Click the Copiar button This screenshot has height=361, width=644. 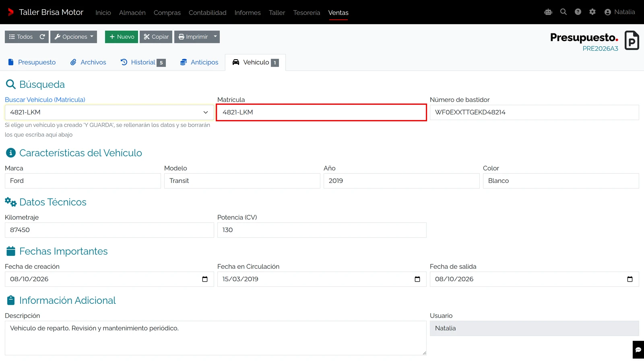click(x=156, y=37)
